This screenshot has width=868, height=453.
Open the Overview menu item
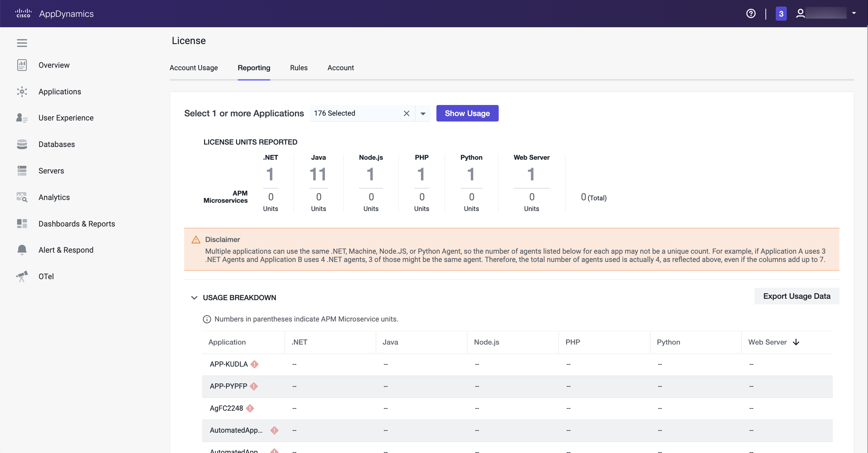[54, 65]
